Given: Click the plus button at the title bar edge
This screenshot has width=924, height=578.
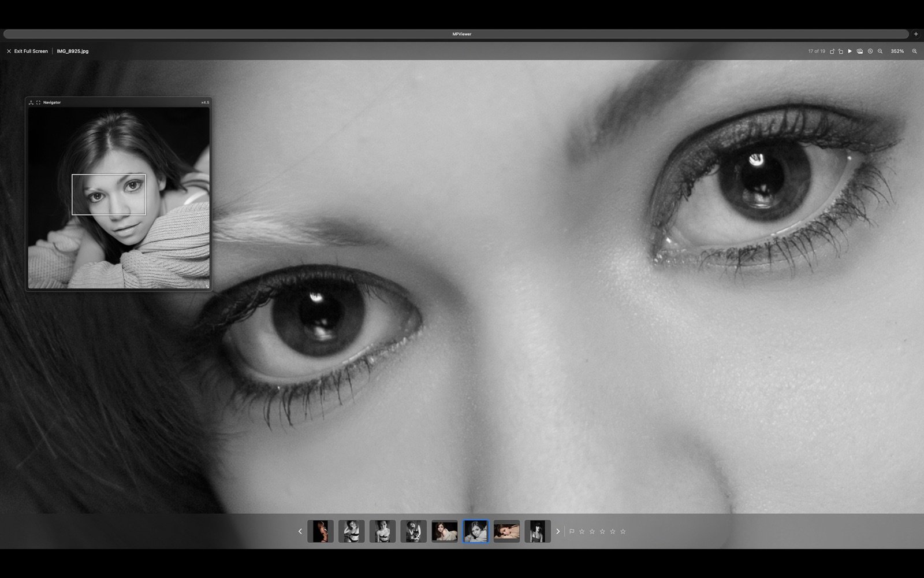Looking at the screenshot, I should (916, 34).
